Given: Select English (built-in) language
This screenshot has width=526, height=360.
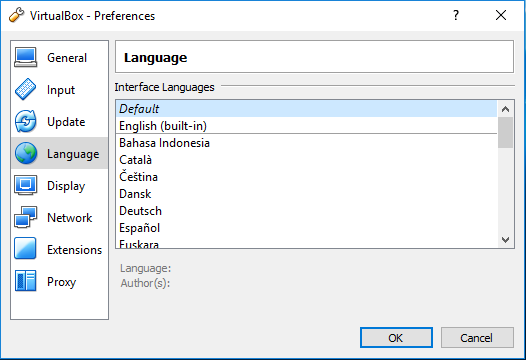Looking at the screenshot, I should pos(306,126).
